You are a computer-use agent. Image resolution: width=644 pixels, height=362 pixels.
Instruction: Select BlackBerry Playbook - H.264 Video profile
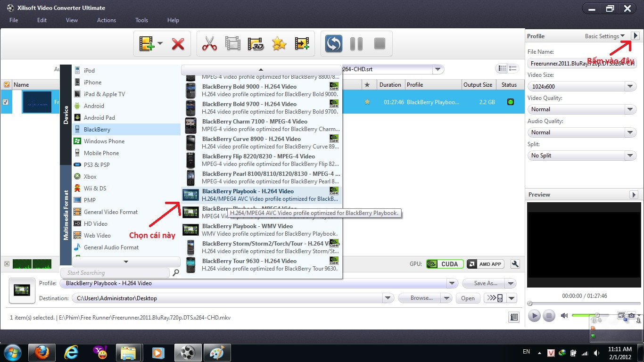click(x=261, y=195)
